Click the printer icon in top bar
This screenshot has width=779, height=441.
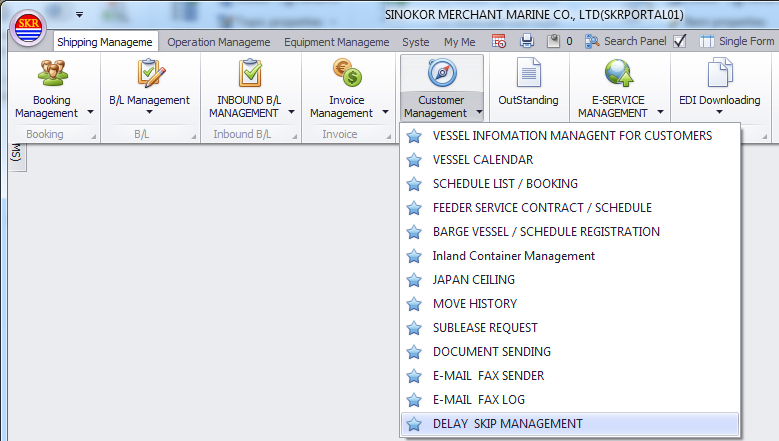[527, 41]
